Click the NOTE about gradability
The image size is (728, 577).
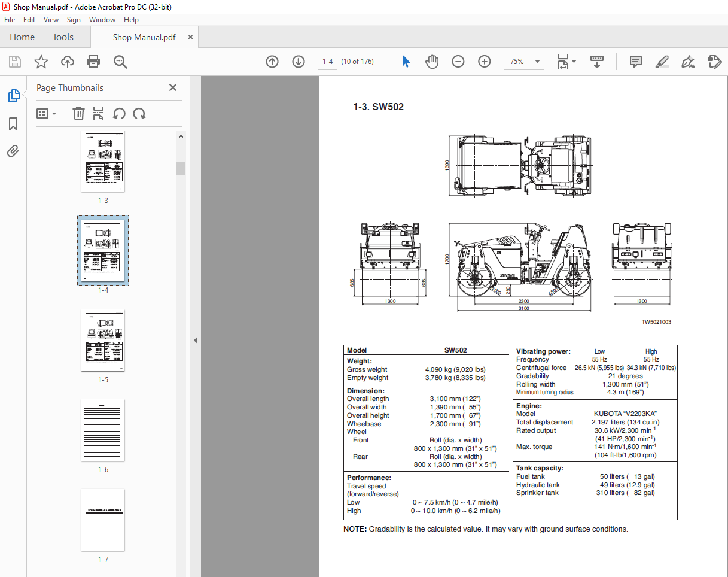pyautogui.click(x=486, y=529)
